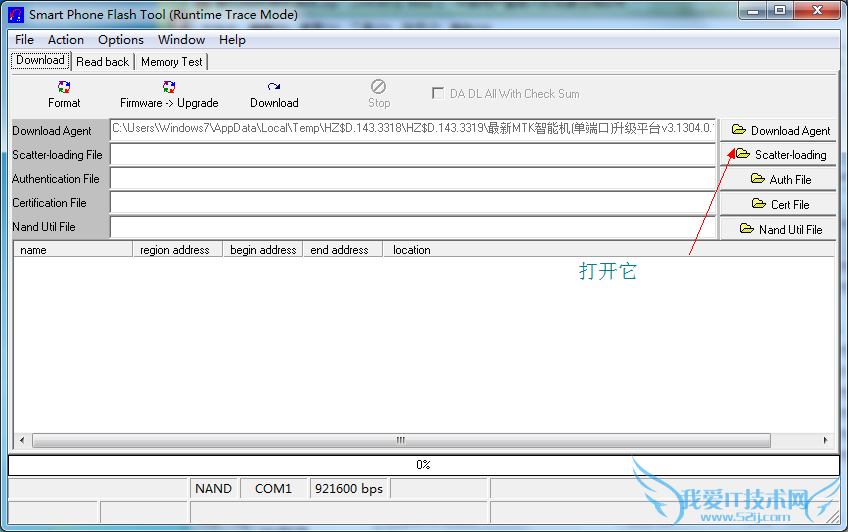
Task: Click 921600 bps in the status bar
Action: (349, 488)
